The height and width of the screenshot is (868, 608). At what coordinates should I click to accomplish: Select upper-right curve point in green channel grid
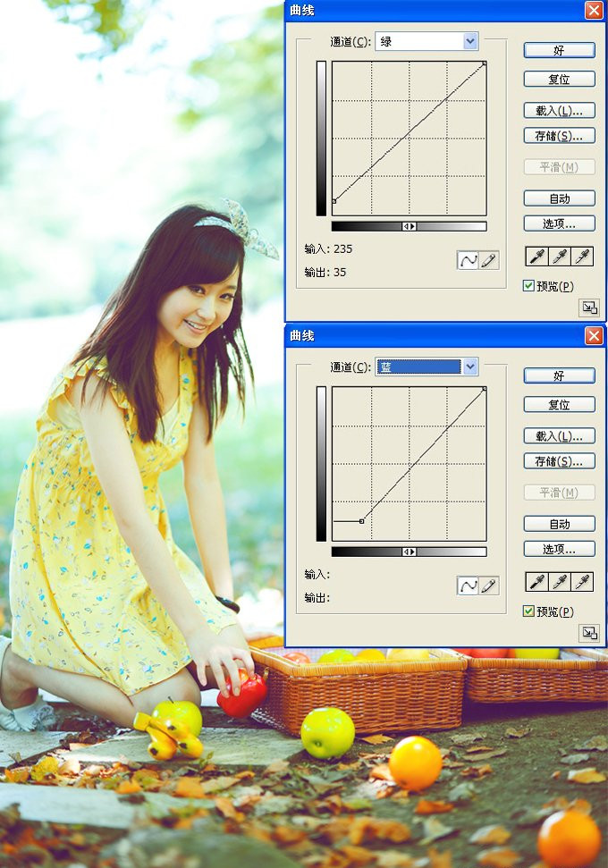pyautogui.click(x=485, y=63)
